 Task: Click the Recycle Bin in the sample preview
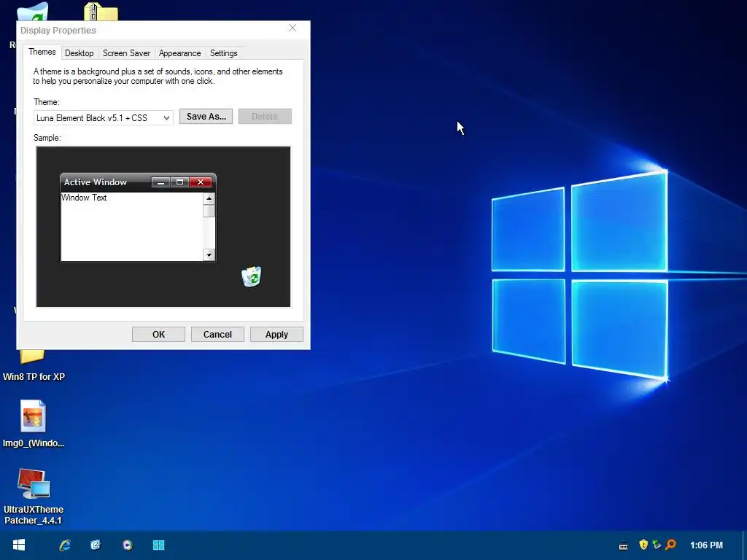[x=252, y=276]
